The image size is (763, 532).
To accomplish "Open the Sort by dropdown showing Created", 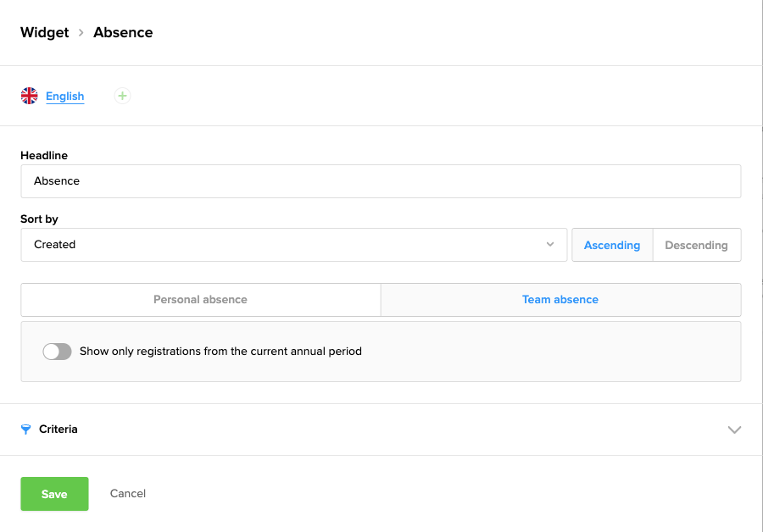I will 293,245.
